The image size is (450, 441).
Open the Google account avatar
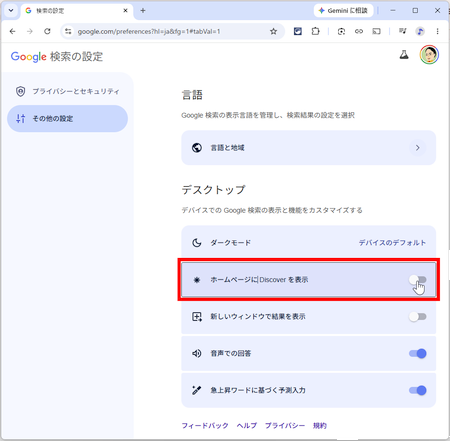(x=429, y=55)
